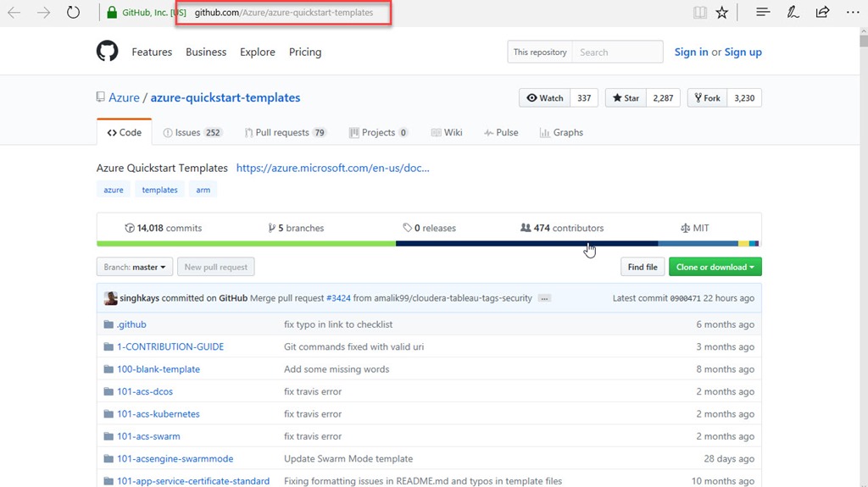Click the New pull request button
868x487 pixels.
pyautogui.click(x=216, y=267)
